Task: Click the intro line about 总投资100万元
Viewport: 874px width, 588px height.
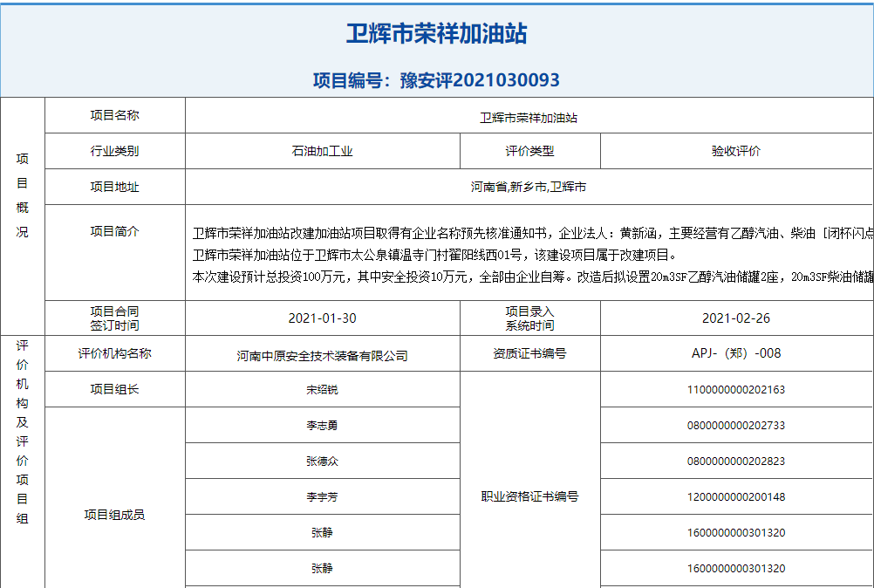Action: point(533,277)
